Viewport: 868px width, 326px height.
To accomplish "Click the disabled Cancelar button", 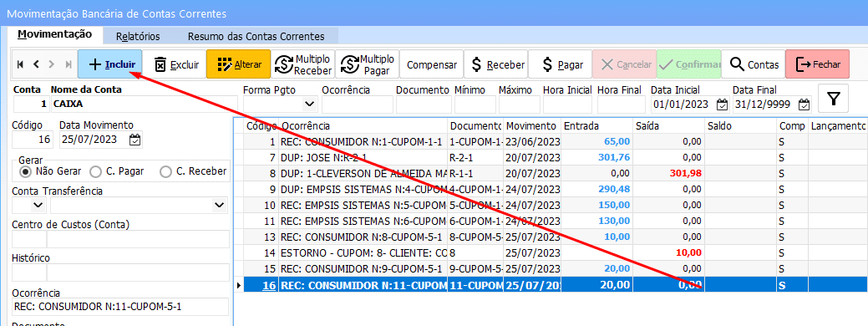I will click(624, 64).
